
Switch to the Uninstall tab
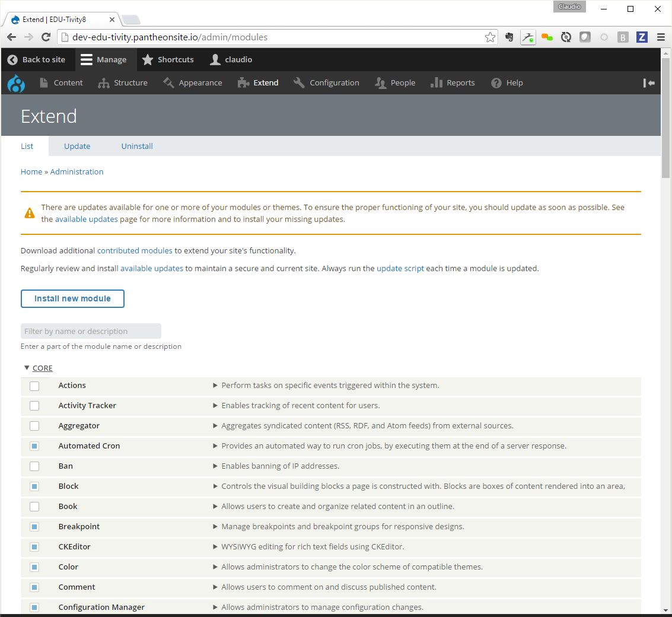137,147
